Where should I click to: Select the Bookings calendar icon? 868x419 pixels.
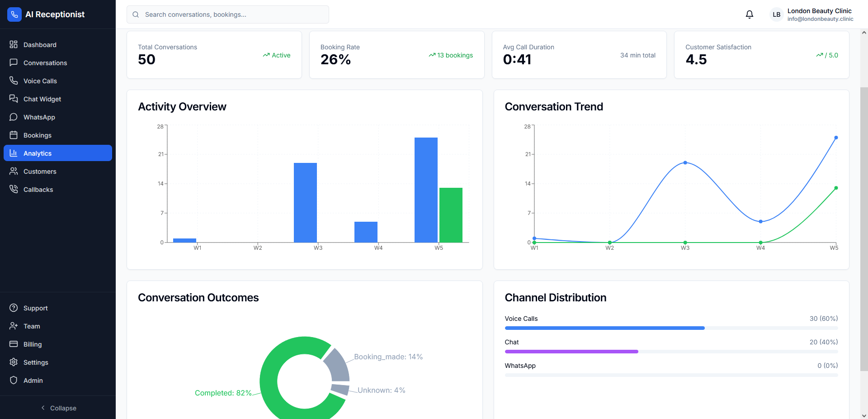pos(14,135)
